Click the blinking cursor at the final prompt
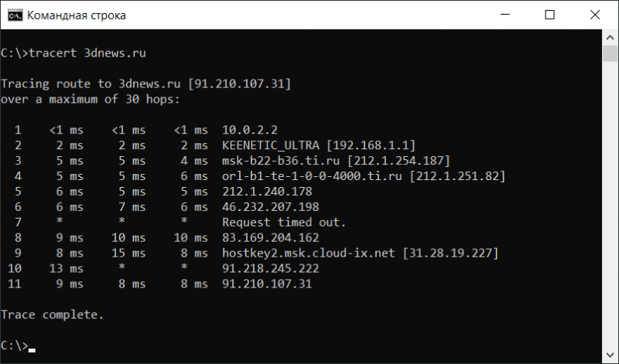The width and height of the screenshot is (619, 364). coord(32,349)
